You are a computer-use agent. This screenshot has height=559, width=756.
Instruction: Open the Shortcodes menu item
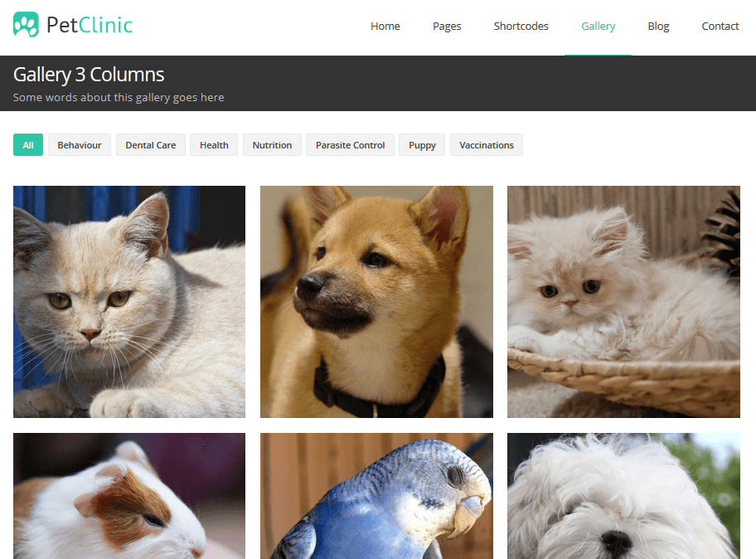[x=521, y=26]
